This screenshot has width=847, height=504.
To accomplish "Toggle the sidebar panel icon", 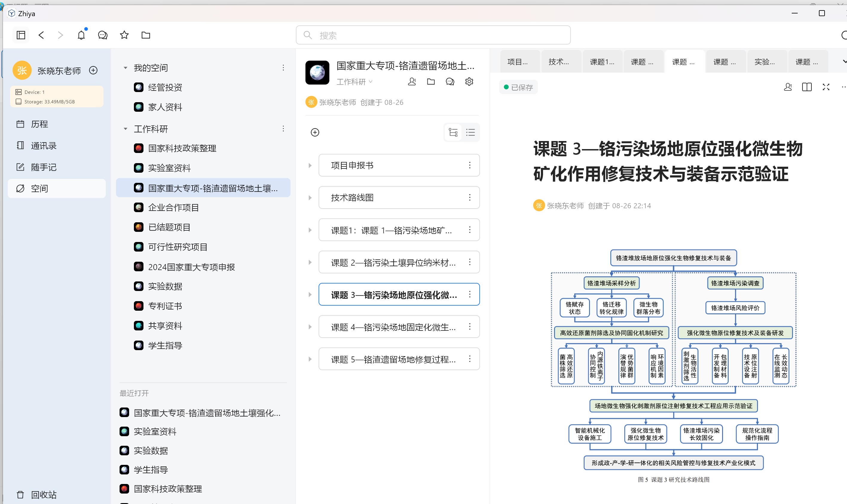I will tap(21, 35).
